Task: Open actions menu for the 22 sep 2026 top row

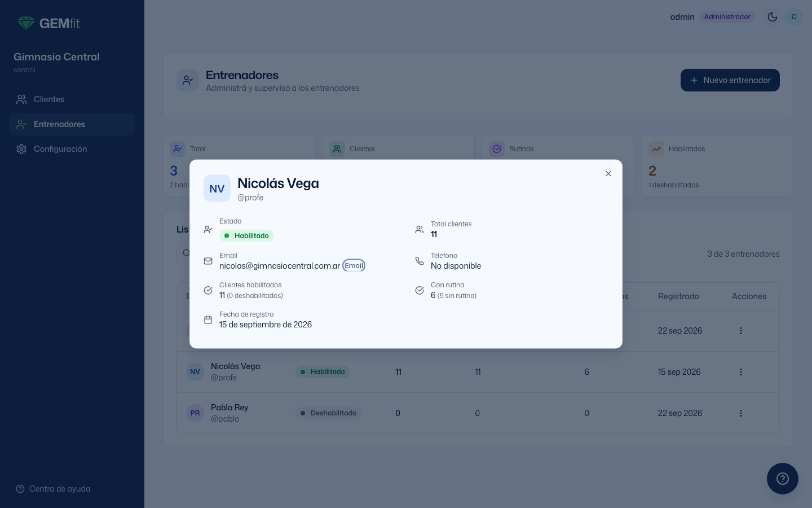Action: (x=741, y=331)
